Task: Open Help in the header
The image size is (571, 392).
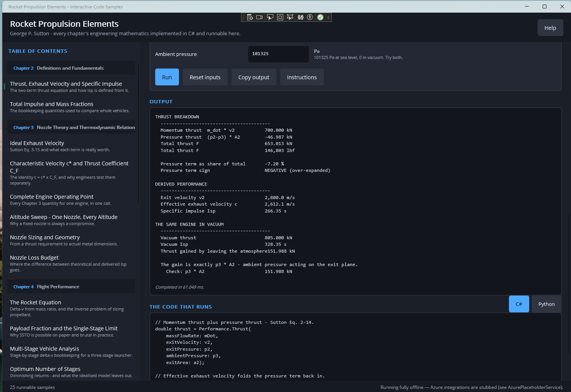Action: coord(550,28)
